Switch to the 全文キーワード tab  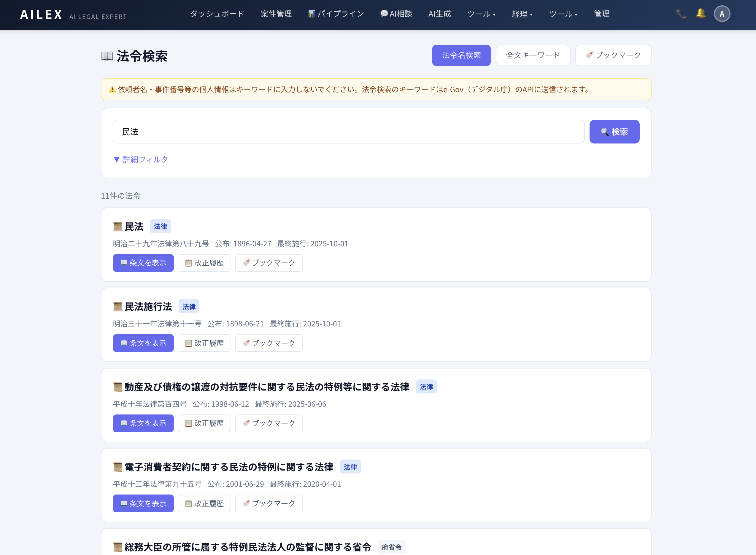(x=533, y=55)
